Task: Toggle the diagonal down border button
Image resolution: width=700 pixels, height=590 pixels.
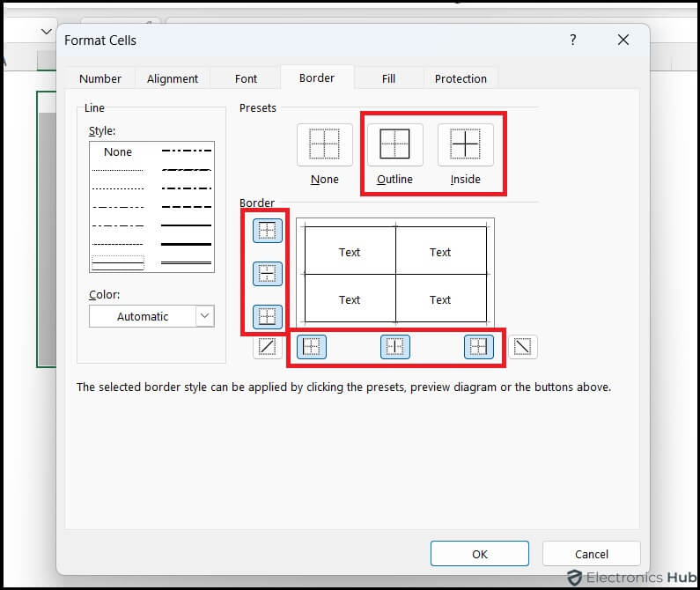Action: pos(523,347)
